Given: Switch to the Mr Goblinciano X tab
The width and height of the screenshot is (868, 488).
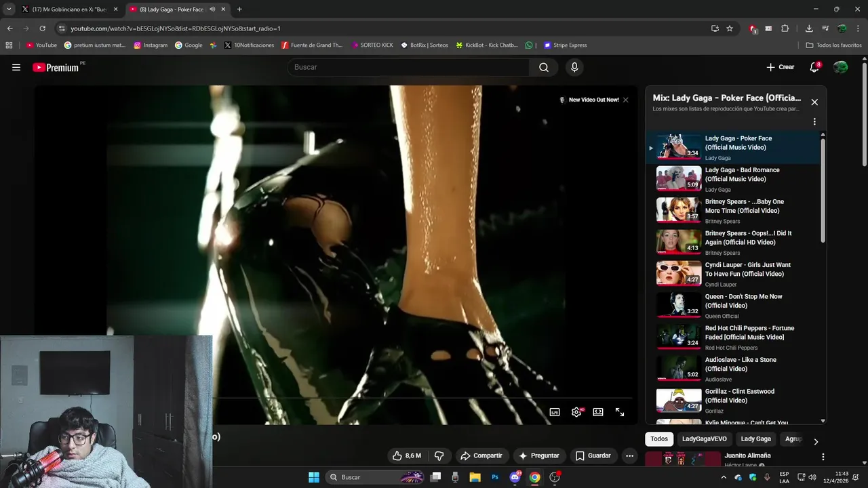Looking at the screenshot, I should (70, 9).
